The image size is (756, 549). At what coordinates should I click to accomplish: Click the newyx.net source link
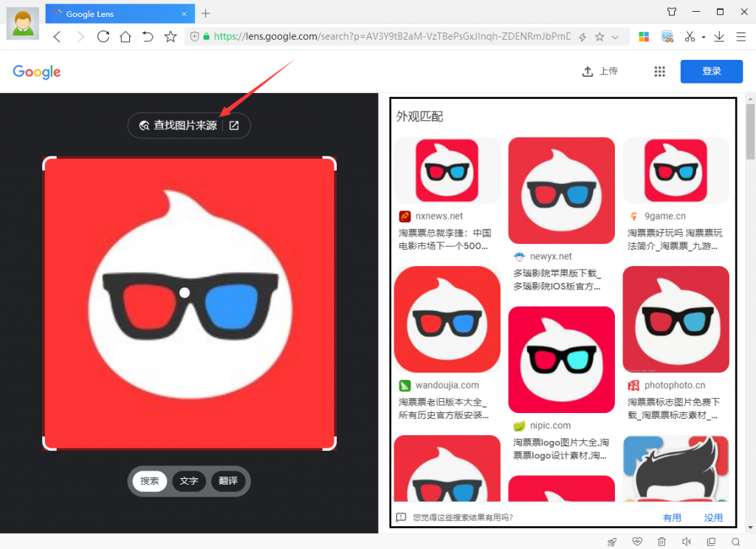(x=551, y=256)
